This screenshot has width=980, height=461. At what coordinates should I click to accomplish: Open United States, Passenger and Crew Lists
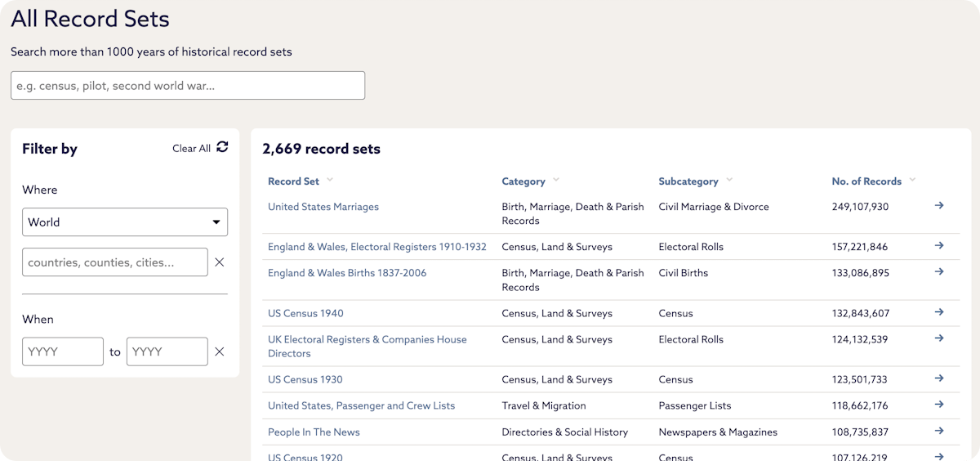(x=361, y=405)
